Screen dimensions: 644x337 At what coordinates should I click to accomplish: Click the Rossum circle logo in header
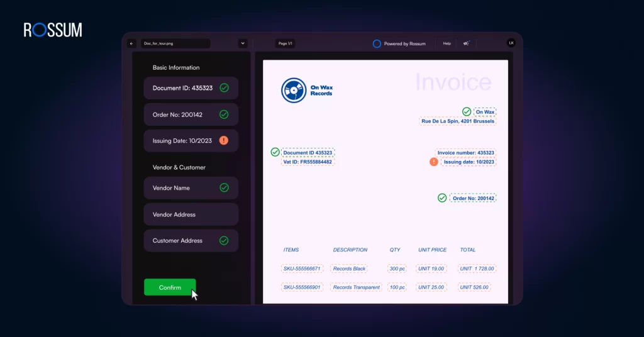pos(377,44)
